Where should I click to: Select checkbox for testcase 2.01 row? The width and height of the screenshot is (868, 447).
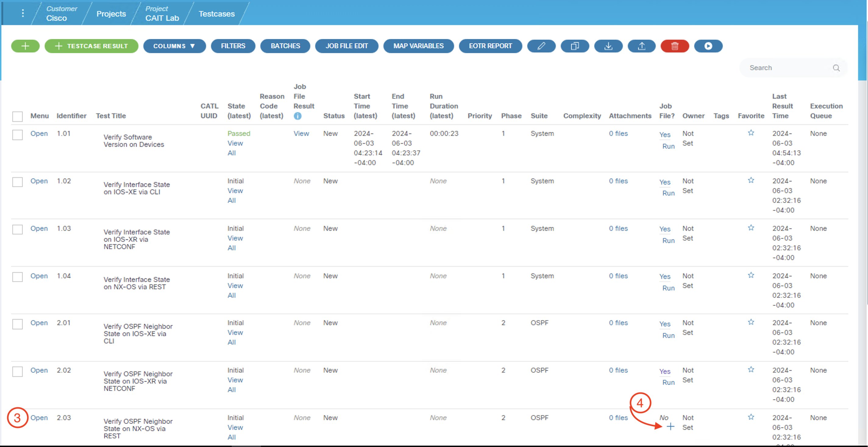click(17, 324)
